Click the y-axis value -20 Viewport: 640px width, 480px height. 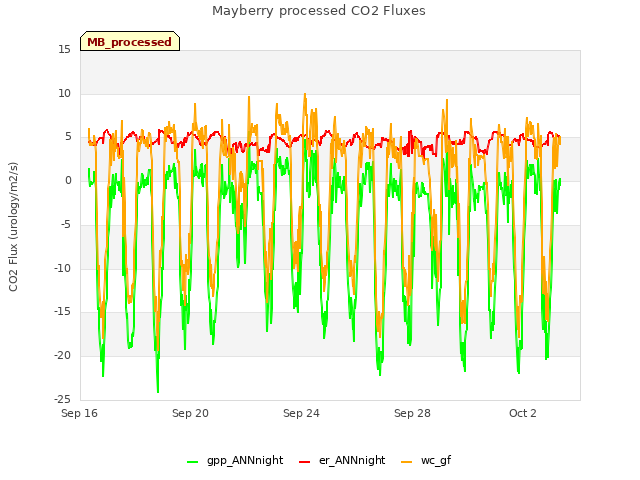coord(62,355)
